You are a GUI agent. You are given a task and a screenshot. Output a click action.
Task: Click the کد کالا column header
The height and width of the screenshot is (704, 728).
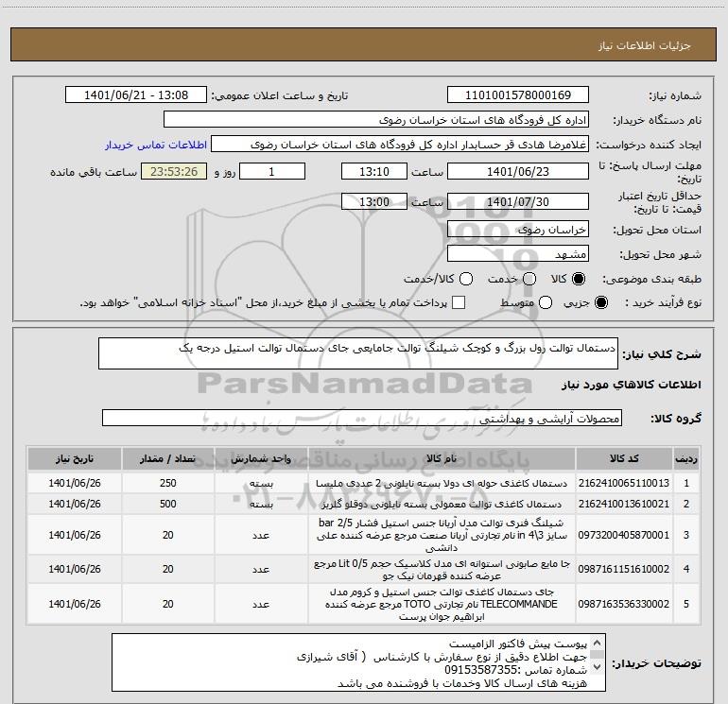(624, 458)
